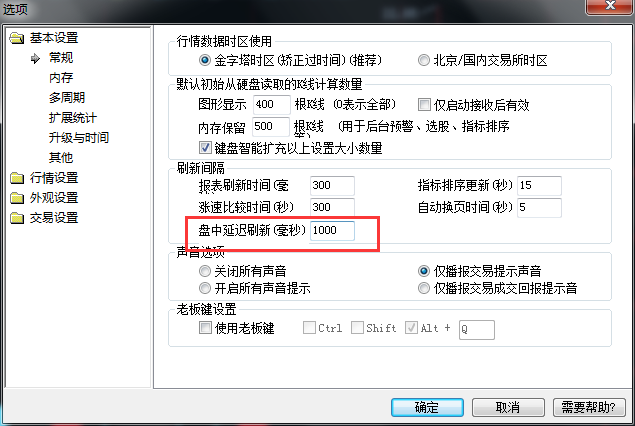Image resolution: width=635 pixels, height=426 pixels.
Task: Select 金字塔时区 radio button
Action: pos(205,60)
